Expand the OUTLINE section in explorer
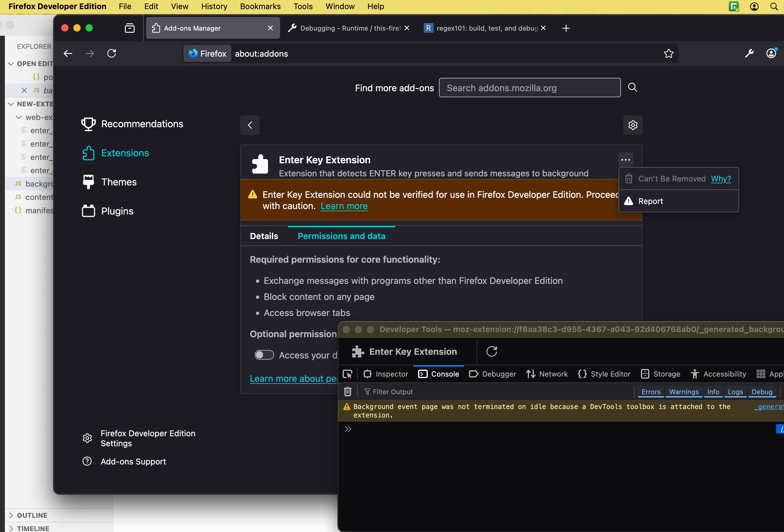 [32, 515]
